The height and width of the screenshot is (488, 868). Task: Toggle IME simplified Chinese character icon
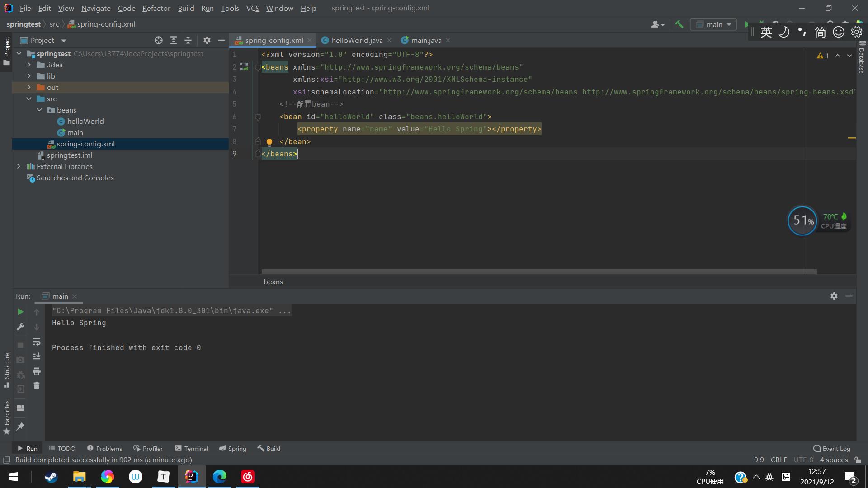[x=821, y=32]
